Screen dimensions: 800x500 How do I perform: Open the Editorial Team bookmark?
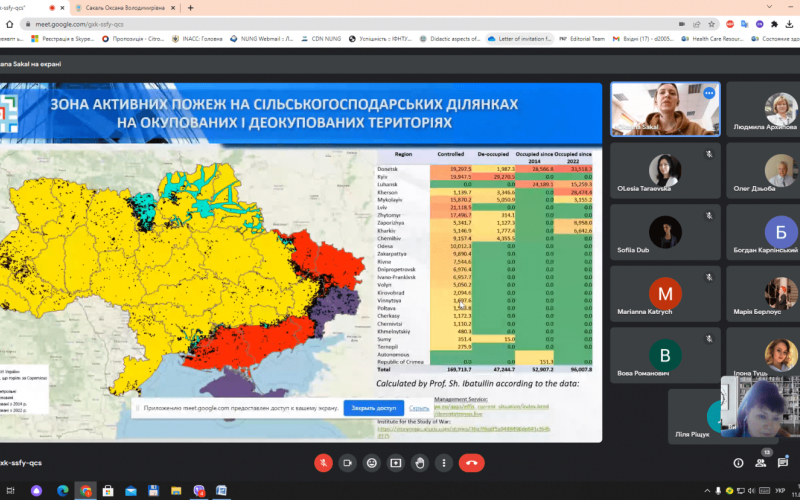(x=582, y=39)
